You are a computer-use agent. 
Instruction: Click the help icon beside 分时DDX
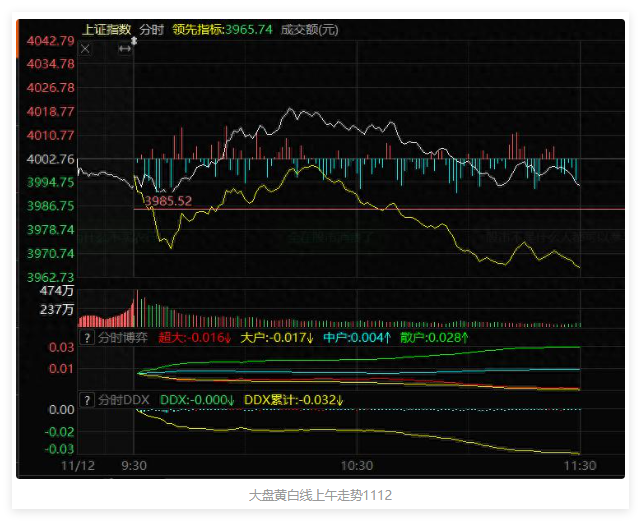coord(86,400)
